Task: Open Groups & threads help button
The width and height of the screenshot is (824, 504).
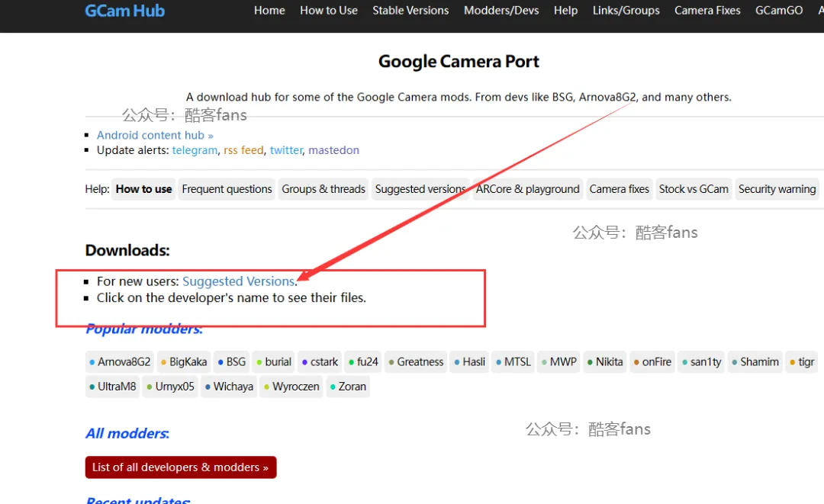Action: tap(323, 189)
